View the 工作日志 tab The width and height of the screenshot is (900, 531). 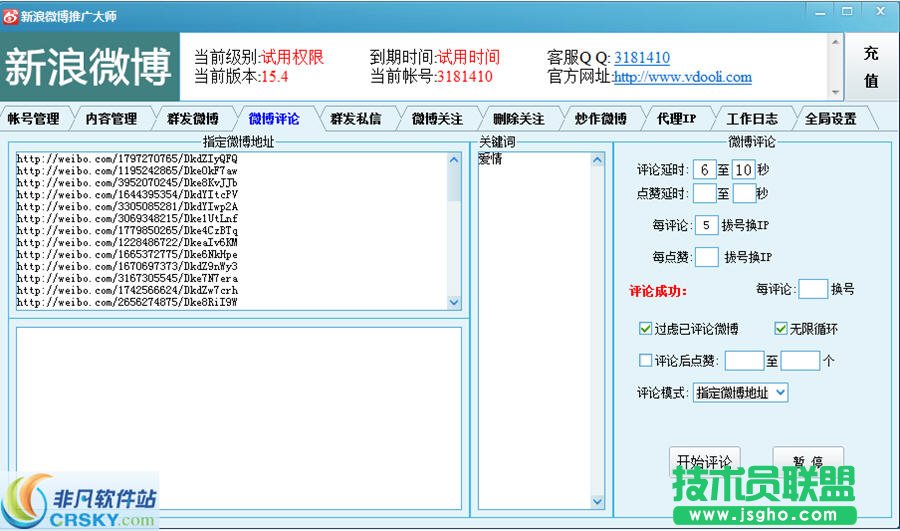(x=752, y=119)
